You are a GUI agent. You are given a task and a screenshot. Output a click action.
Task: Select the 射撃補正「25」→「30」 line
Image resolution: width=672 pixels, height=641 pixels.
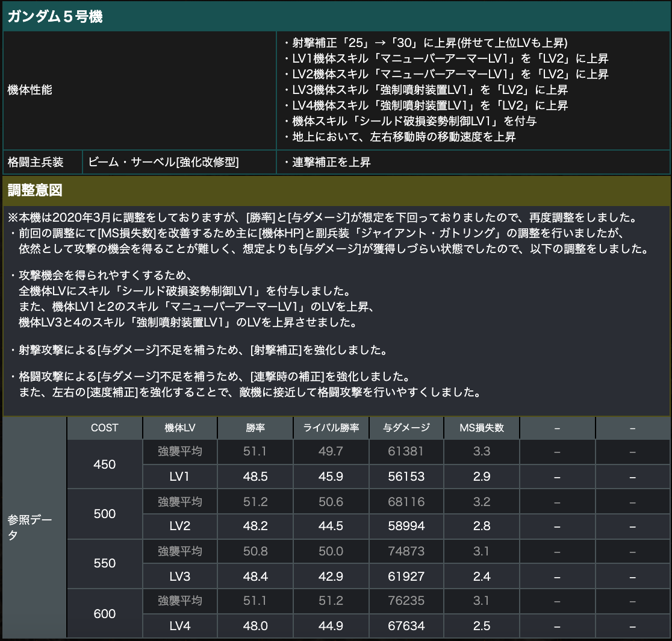426,43
